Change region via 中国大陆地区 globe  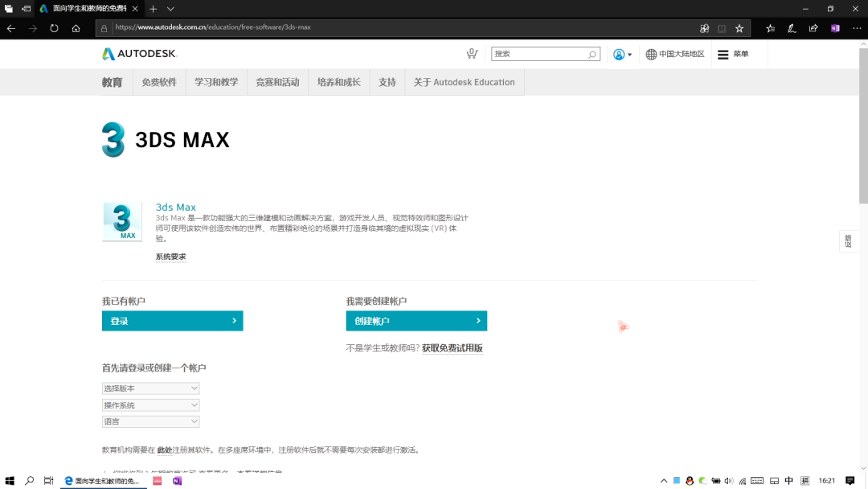tap(675, 54)
